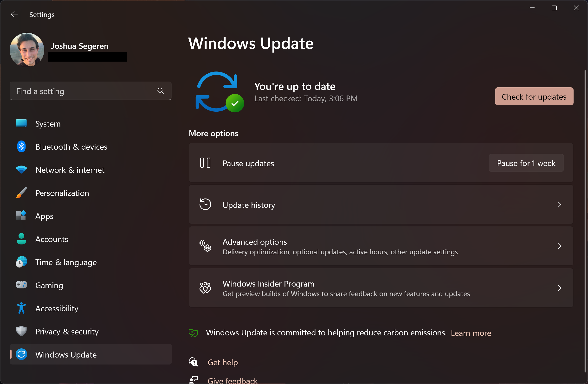This screenshot has width=588, height=384.
Task: Click the Give feedback link
Action: [x=233, y=380]
